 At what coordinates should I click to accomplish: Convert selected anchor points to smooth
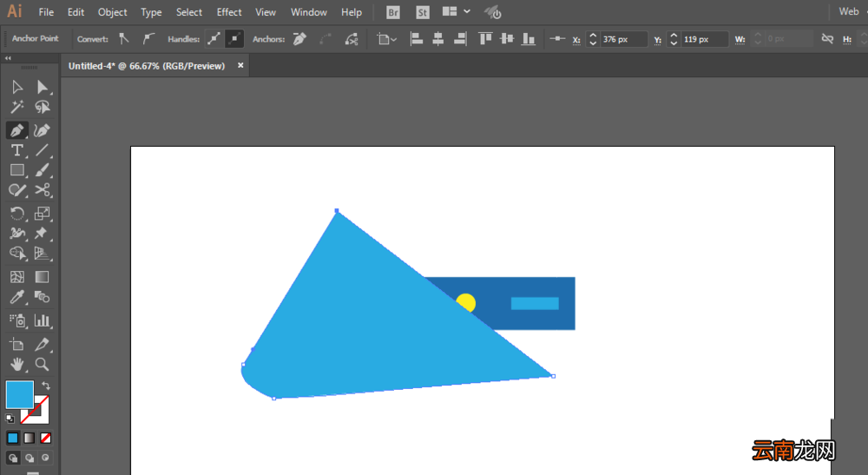(148, 39)
